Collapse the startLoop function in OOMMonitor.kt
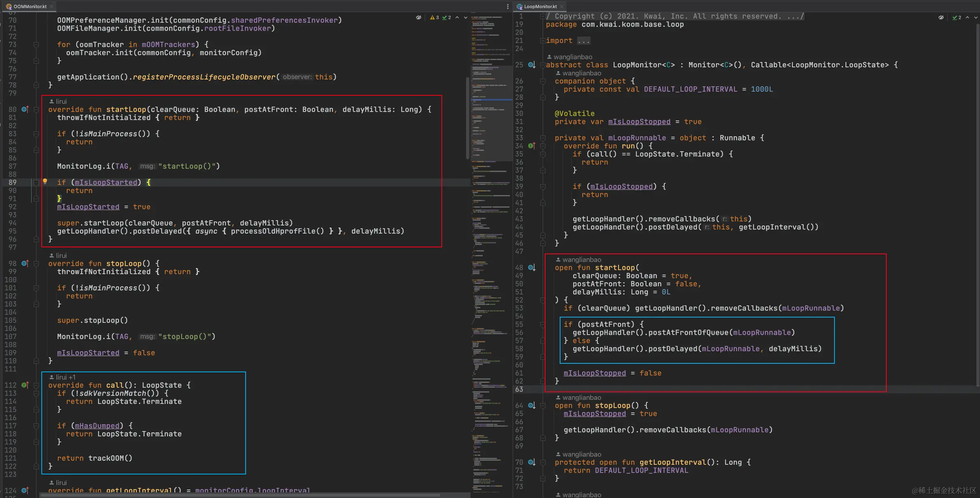 tap(36, 109)
